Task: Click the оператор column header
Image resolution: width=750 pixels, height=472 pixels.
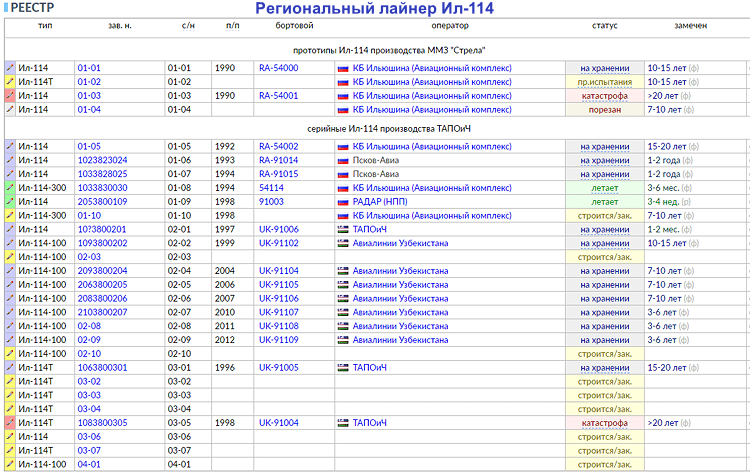Action: click(450, 26)
